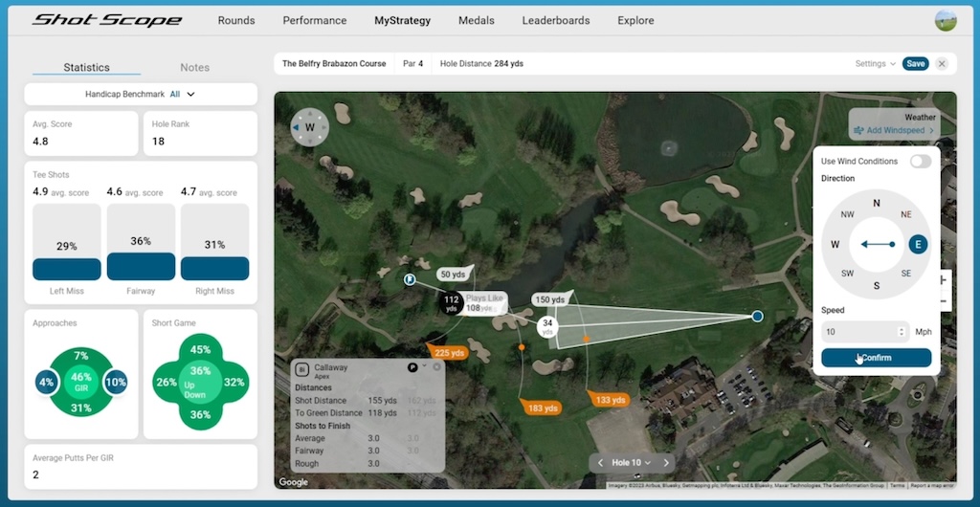The image size is (980, 507).
Task: Go to next hole arrow
Action: [x=666, y=463]
